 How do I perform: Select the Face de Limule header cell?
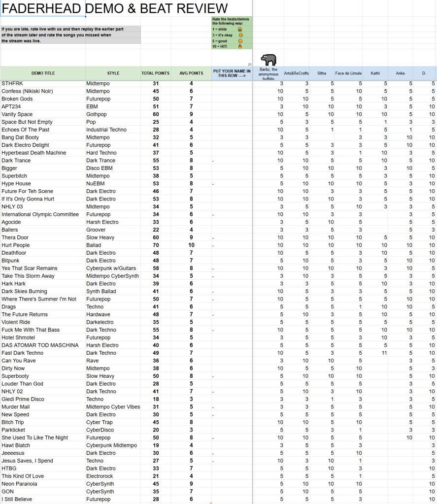(349, 73)
